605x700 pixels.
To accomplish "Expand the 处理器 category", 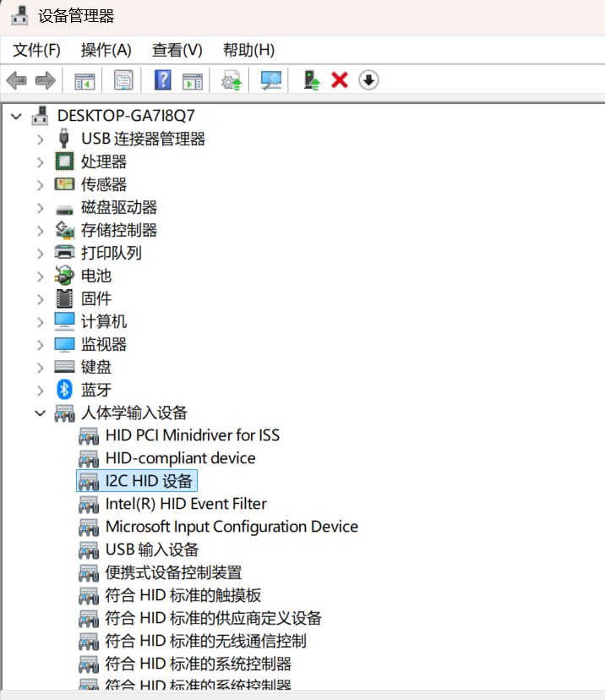I will tap(41, 162).
